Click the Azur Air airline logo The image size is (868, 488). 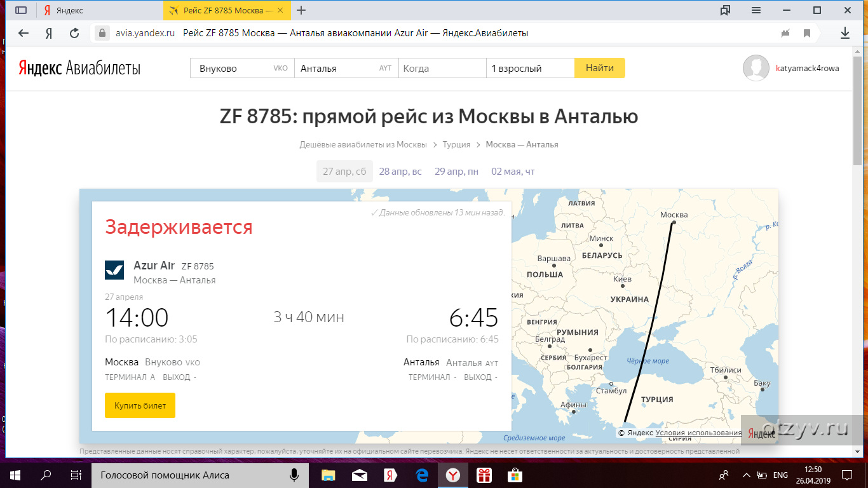[114, 270]
